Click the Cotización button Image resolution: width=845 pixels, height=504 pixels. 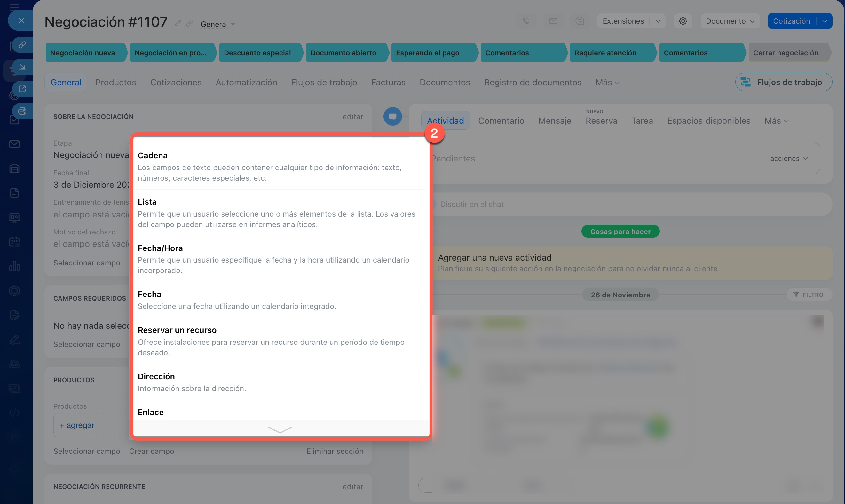(x=791, y=21)
